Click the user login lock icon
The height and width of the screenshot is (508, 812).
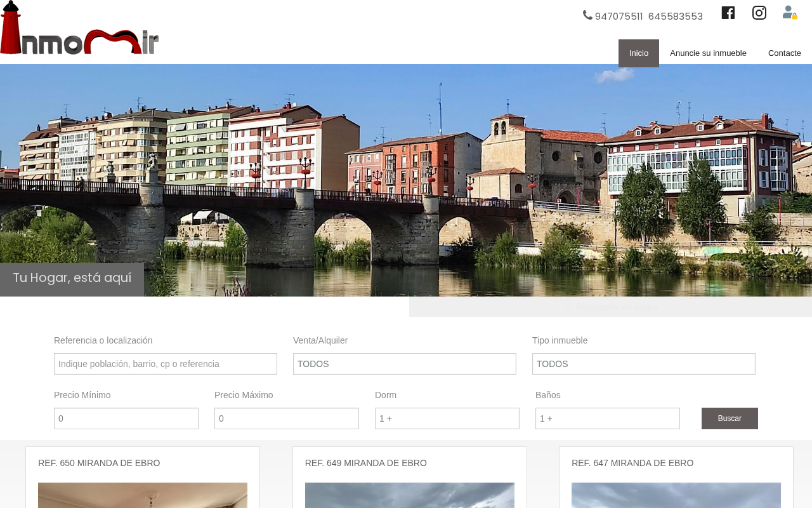790,13
